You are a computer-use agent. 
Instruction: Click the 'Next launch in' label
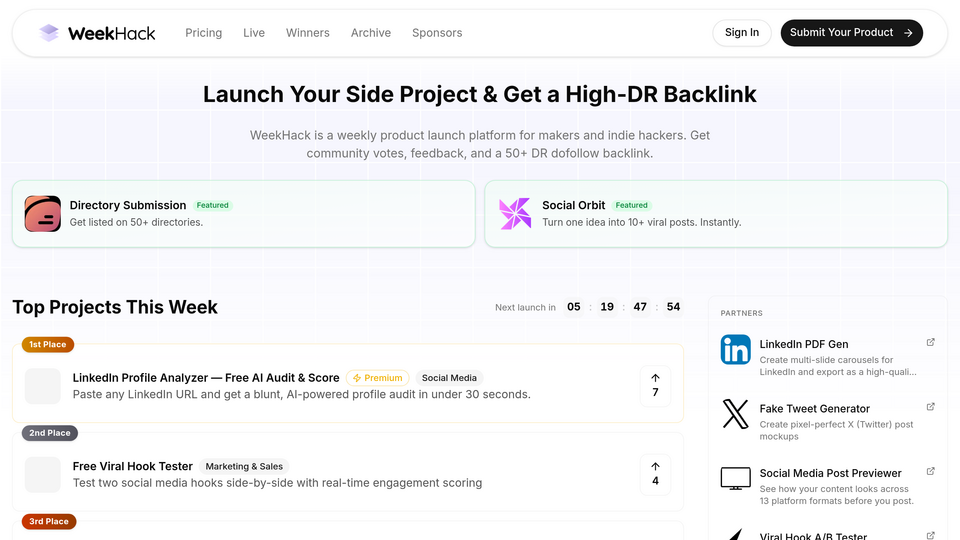525,307
